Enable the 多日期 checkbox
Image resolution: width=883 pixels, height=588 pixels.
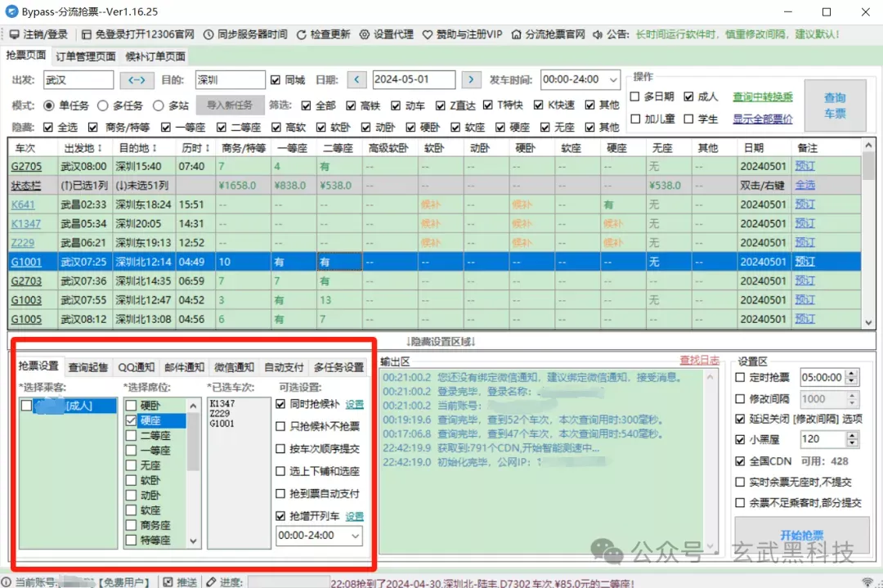634,97
